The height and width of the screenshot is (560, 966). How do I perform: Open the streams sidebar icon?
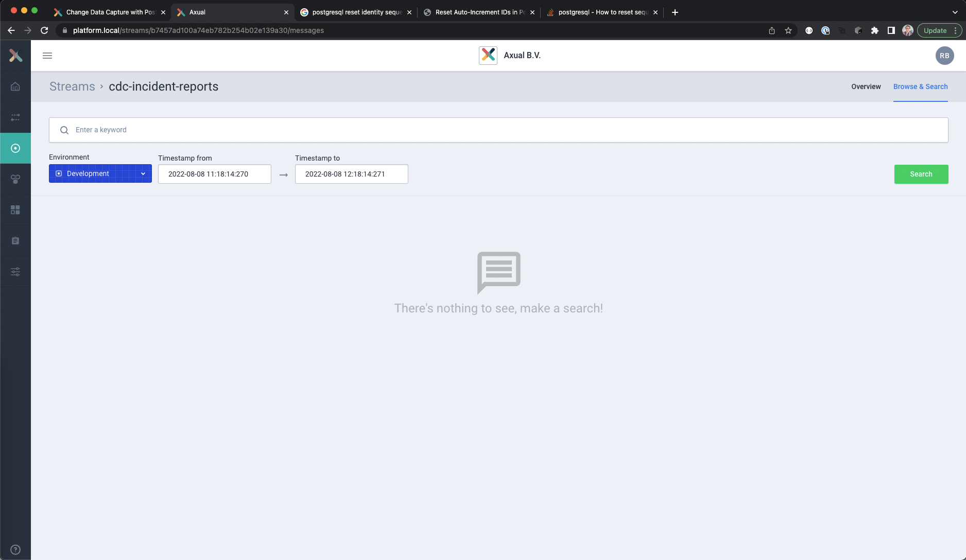tap(15, 148)
